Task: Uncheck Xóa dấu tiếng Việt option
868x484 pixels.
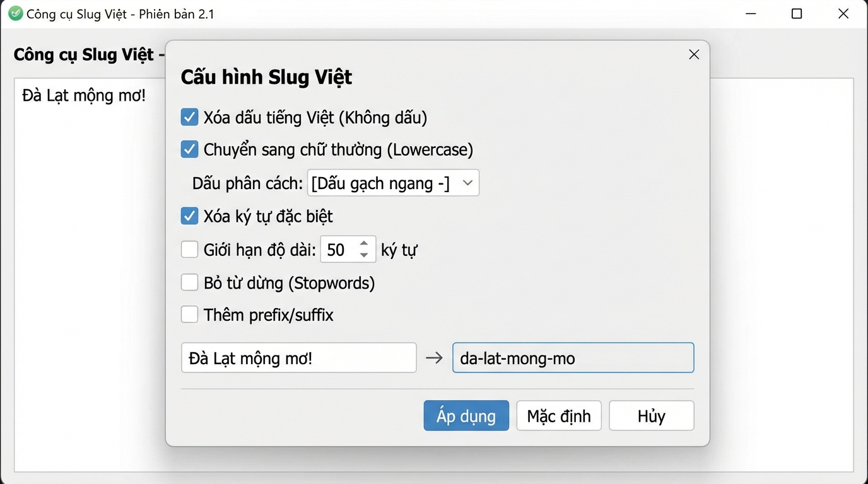Action: coord(189,117)
